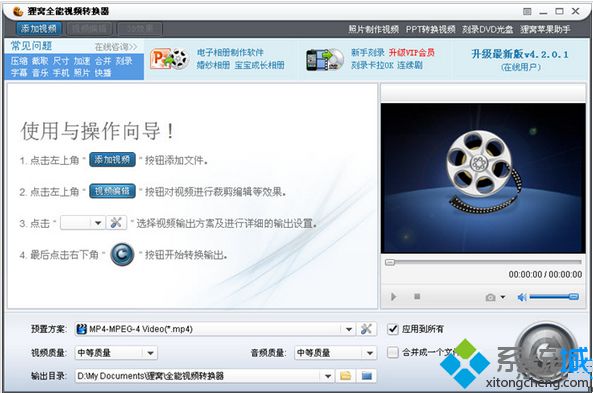Adjust the volume slider

click(554, 297)
